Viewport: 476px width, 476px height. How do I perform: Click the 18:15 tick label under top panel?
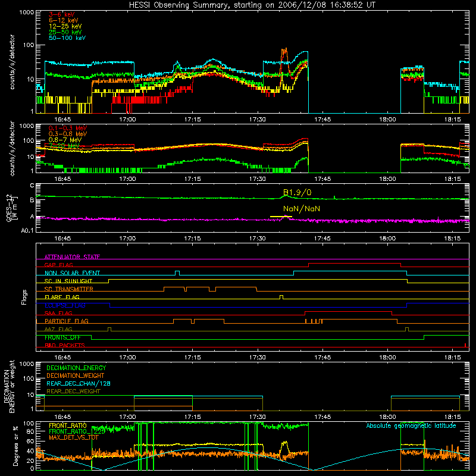pos(452,120)
